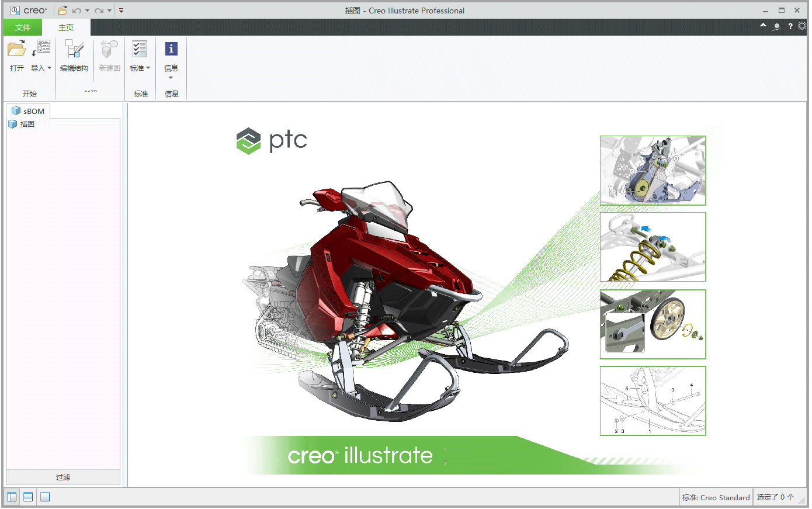Click the 标准 ribbon group label at bottom
Viewport: 812px width, 509px height.
141,94
